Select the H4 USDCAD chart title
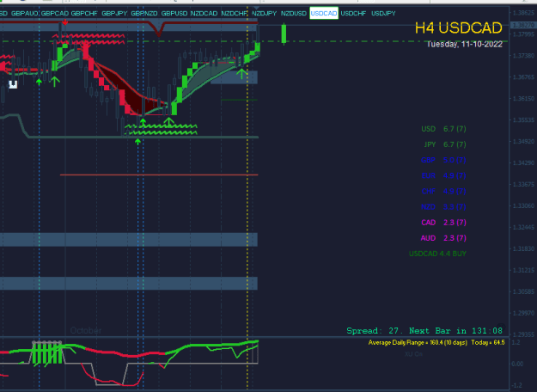 click(x=459, y=28)
